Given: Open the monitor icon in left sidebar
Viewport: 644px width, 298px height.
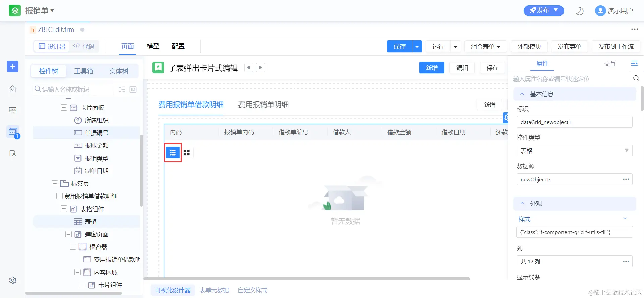Looking at the screenshot, I should click(13, 110).
